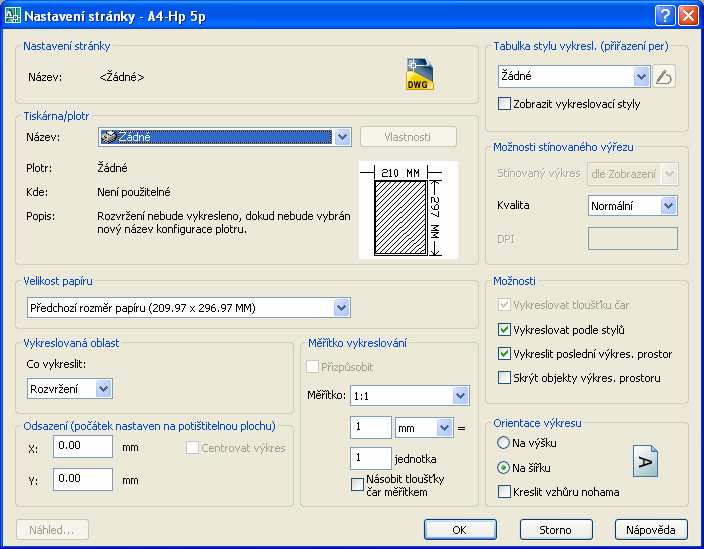Click the Centrovat výkres checkbox
The image size is (704, 549).
tap(192, 448)
